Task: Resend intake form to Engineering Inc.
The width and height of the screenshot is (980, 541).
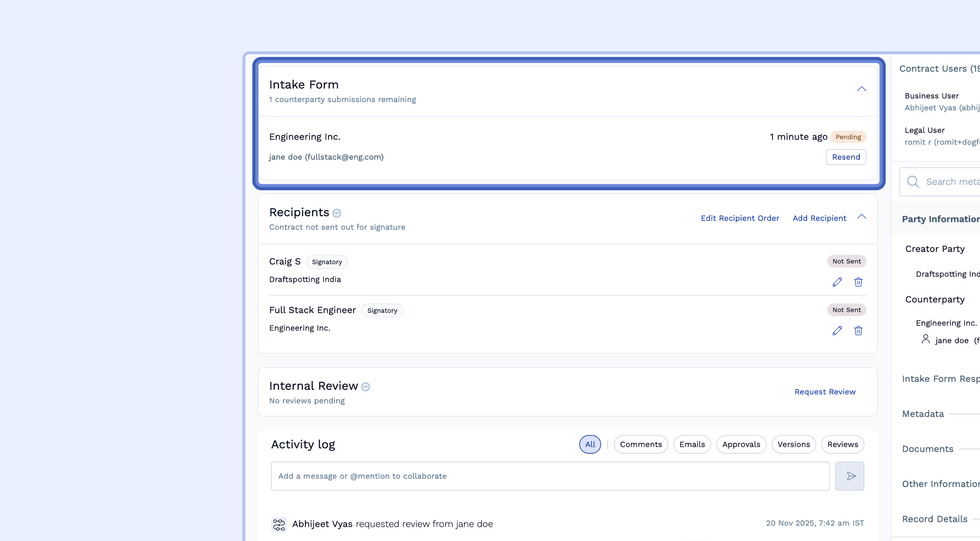Action: pos(846,157)
